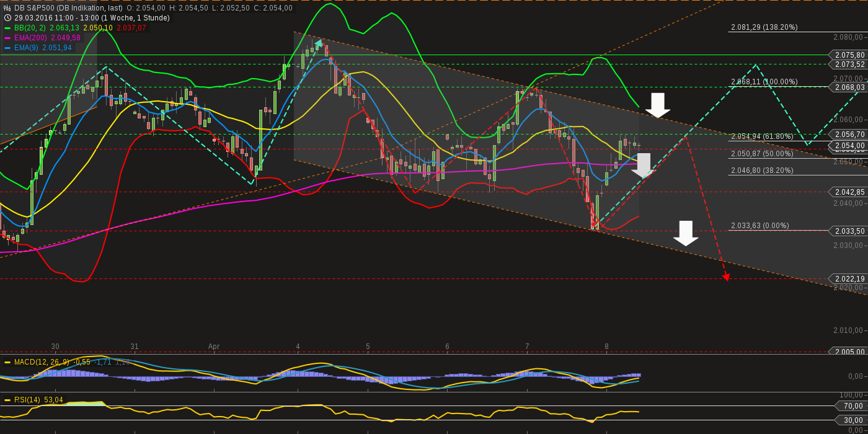
Task: Click the date label 30 on time axis
Action: (x=55, y=347)
